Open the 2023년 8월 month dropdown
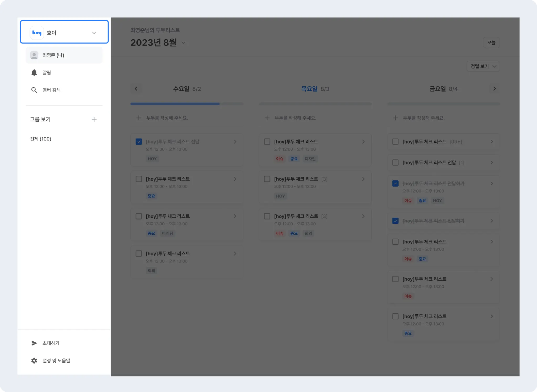 [183, 43]
